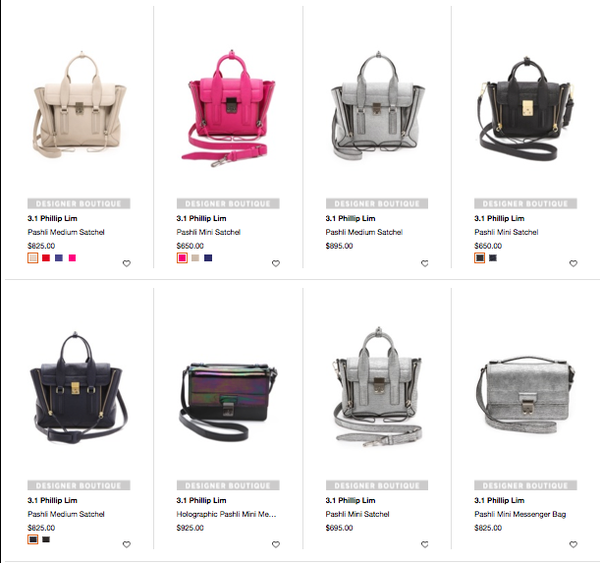Click 3.1 Phillip Lim brand above $895 satchel
Viewport: 600px width, 563px height.
351,219
